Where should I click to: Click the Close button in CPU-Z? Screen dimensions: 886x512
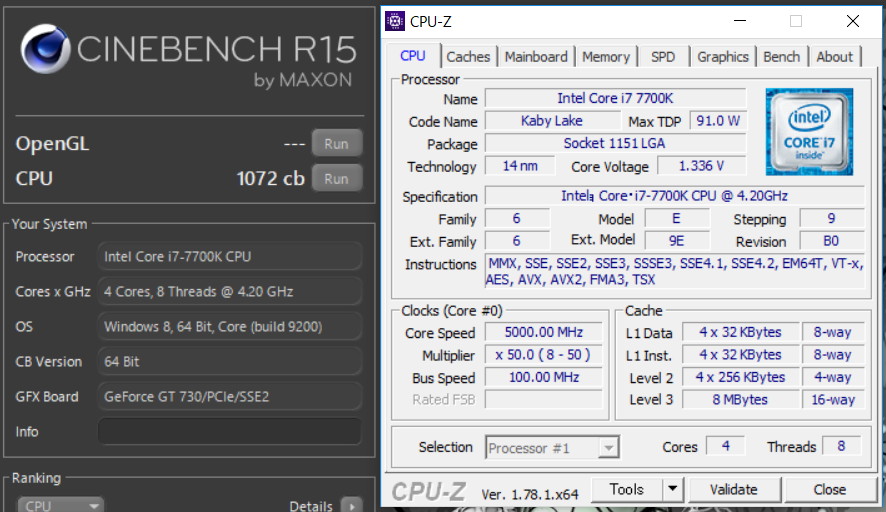(829, 489)
